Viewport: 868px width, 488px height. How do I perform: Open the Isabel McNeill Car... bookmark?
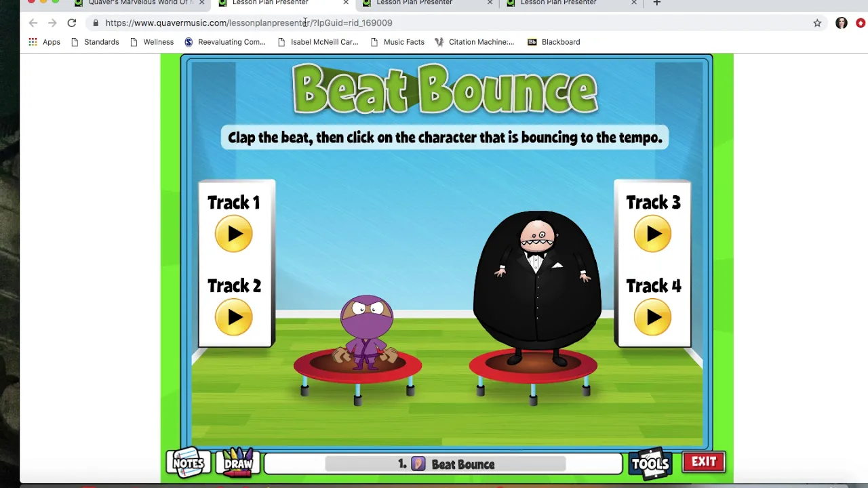pos(317,42)
